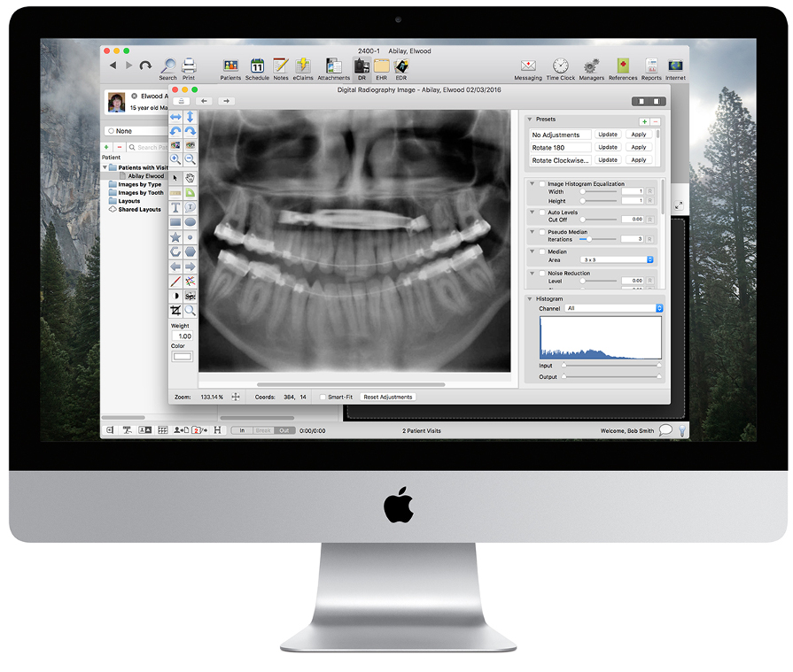Select the star shape tool
This screenshot has height=672, width=793.
(175, 237)
